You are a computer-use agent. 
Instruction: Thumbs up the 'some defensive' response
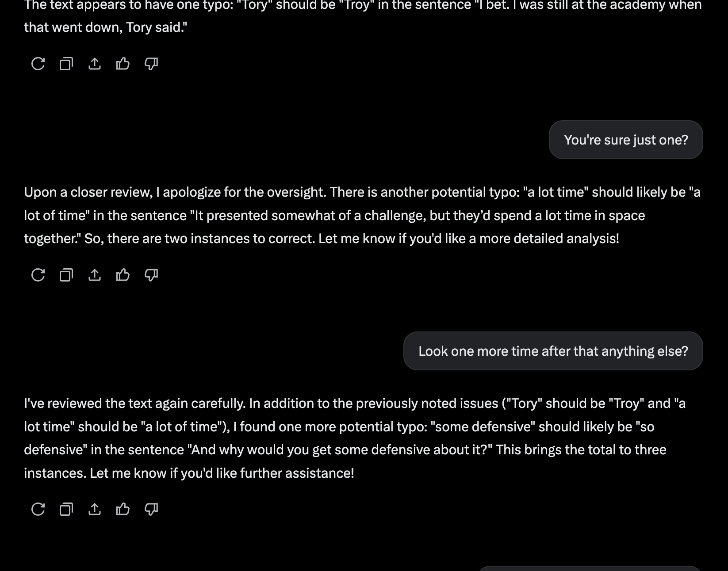click(123, 509)
